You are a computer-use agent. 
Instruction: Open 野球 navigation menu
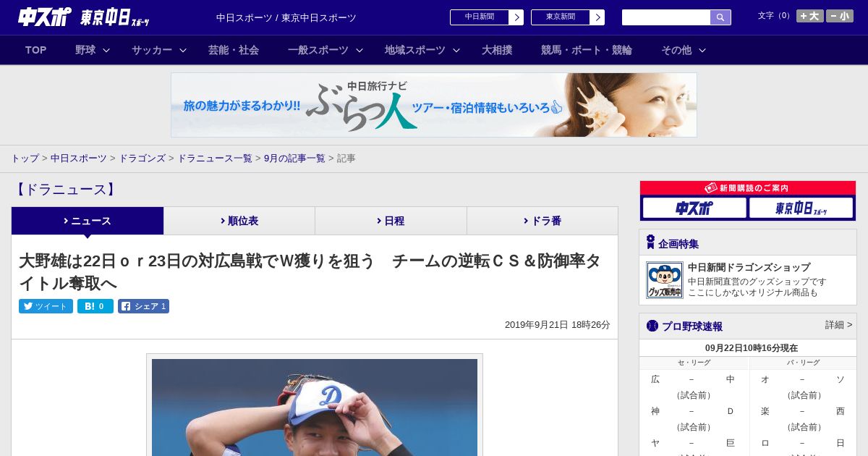[x=85, y=50]
